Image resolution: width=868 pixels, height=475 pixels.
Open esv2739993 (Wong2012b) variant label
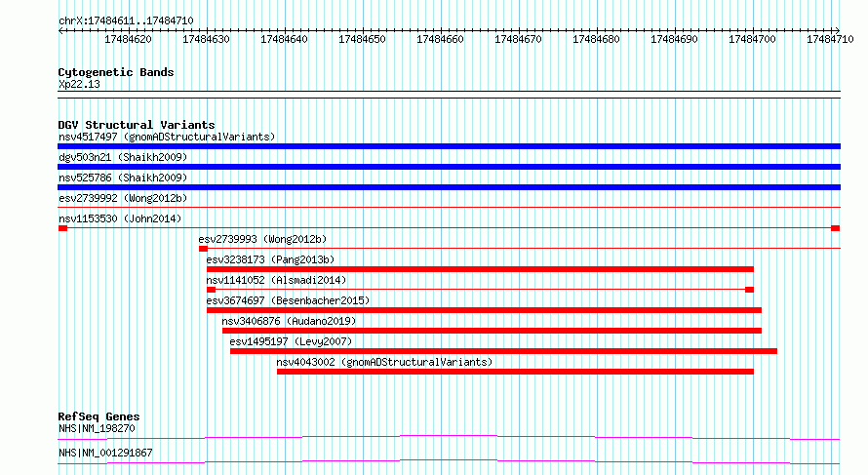[x=263, y=239]
